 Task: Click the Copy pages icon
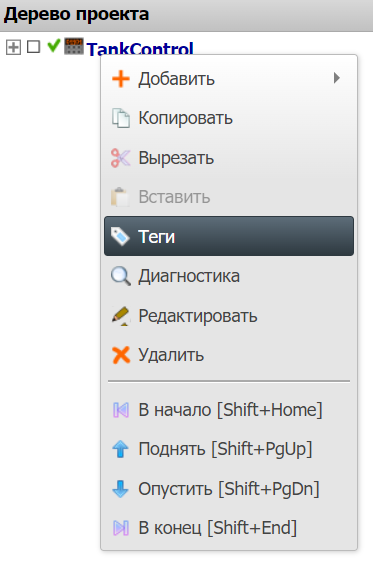(121, 118)
